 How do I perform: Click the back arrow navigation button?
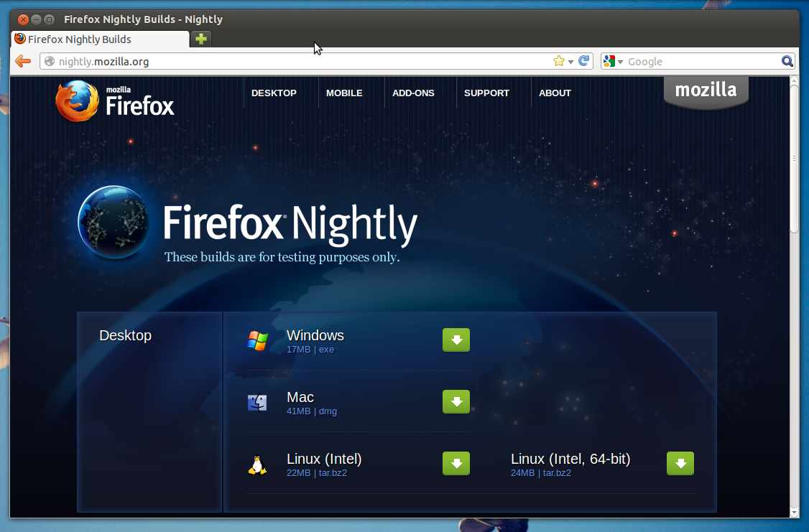(x=23, y=61)
